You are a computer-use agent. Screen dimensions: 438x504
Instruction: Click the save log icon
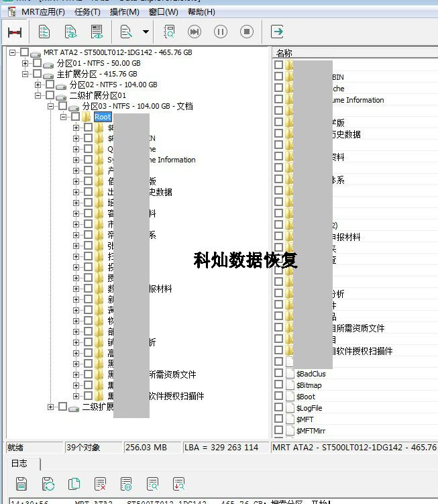(x=21, y=484)
